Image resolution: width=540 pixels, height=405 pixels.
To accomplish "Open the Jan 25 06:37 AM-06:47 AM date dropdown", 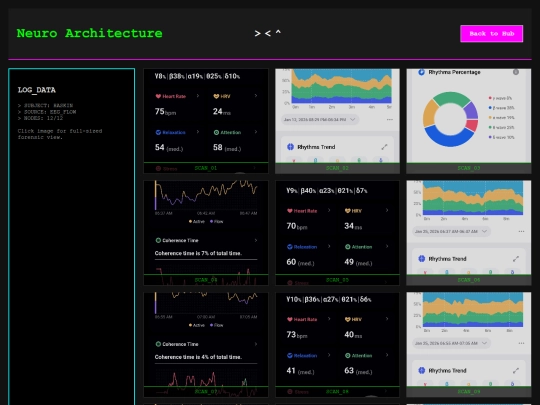I will (x=451, y=231).
